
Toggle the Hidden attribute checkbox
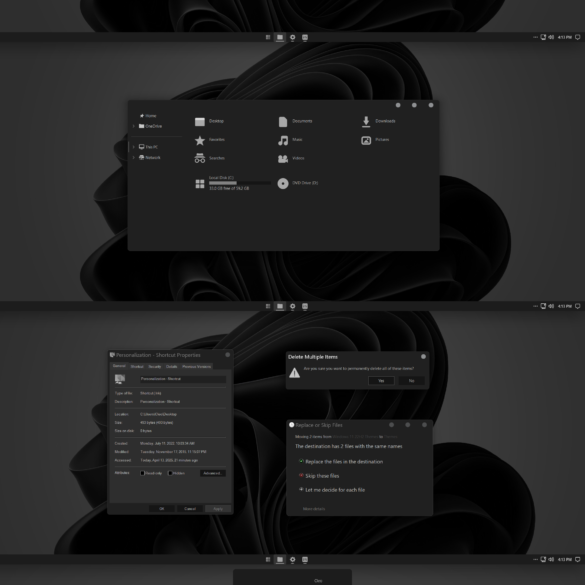click(170, 473)
